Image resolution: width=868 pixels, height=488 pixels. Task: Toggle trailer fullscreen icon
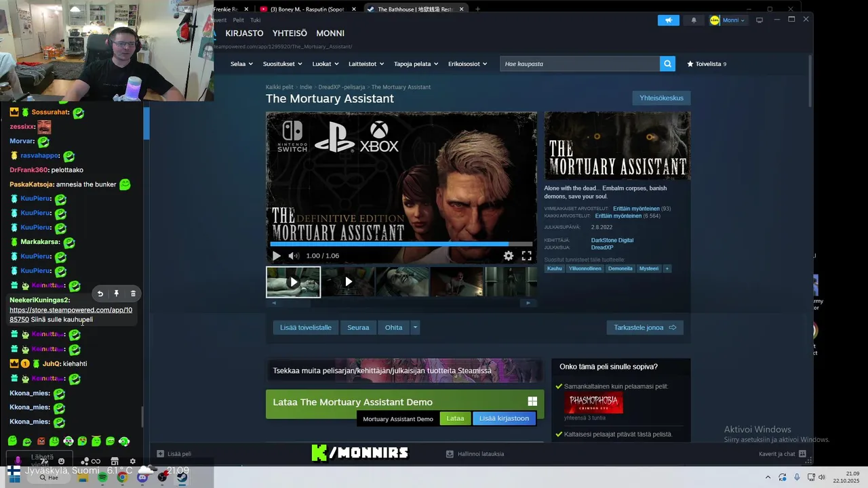click(526, 256)
